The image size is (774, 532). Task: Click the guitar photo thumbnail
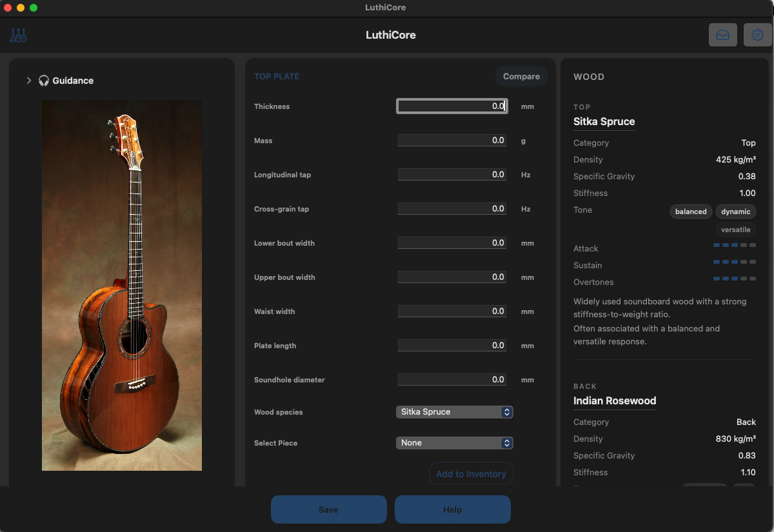coord(122,285)
